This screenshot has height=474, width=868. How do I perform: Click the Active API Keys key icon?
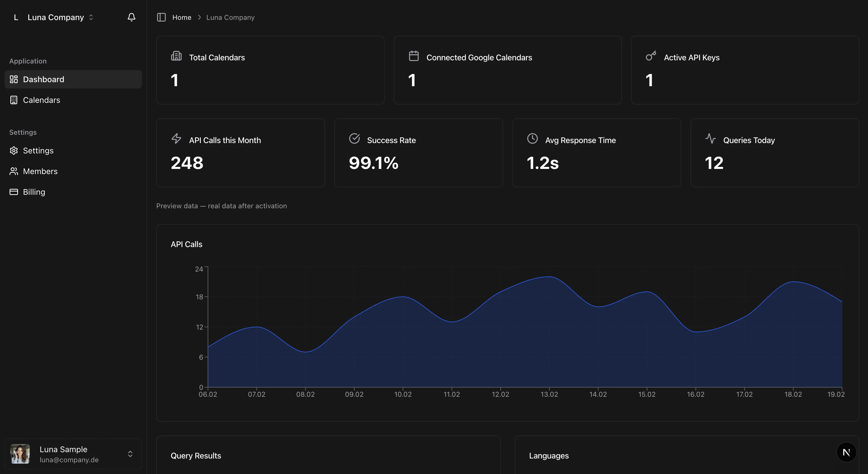coord(651,56)
